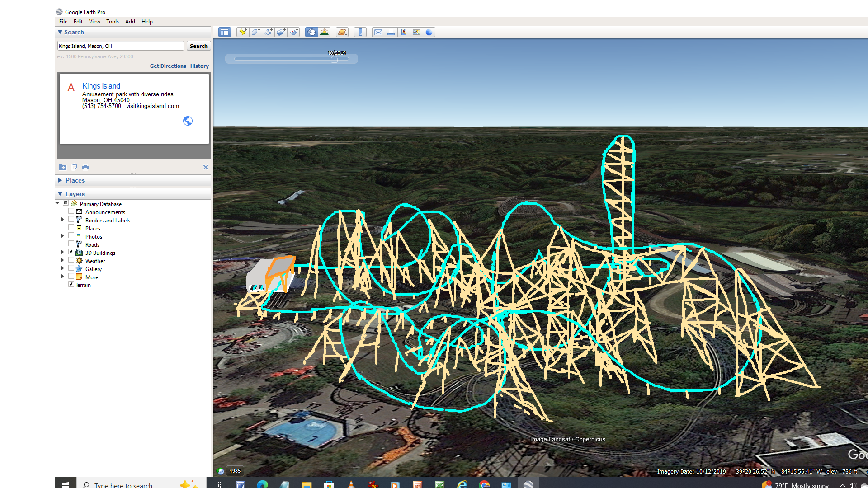This screenshot has width=868, height=488.
Task: Open the Add menu
Action: point(130,22)
